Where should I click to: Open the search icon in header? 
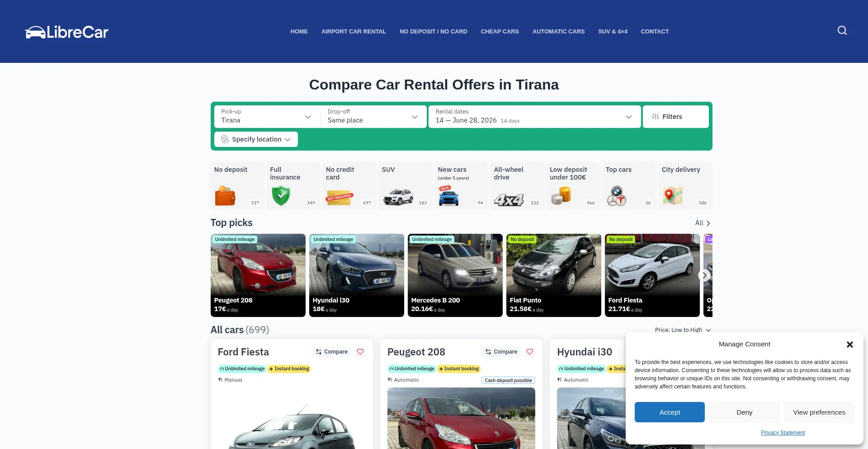(842, 30)
